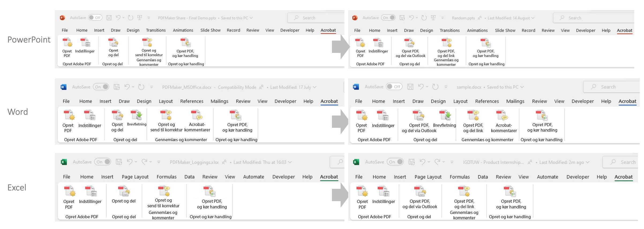Open Undo history arrow in PDFMaker Share PowerPoint
Screen dimensions: 644x229
123,18
